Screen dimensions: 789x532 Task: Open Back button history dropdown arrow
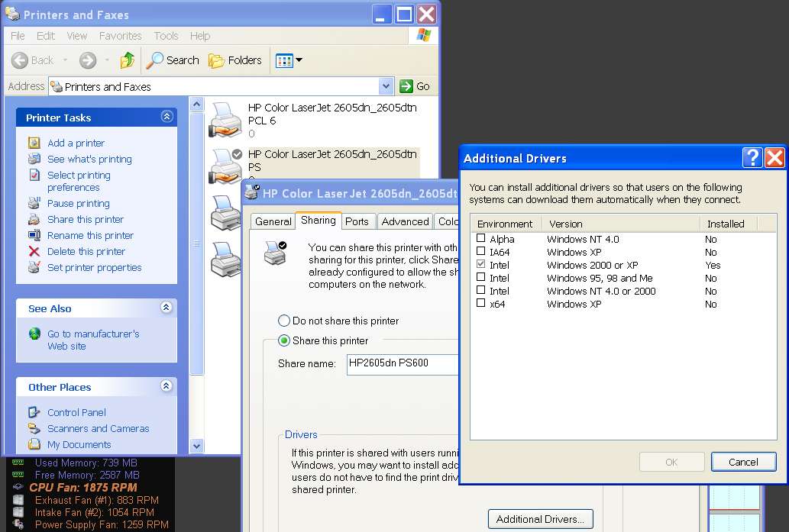(65, 60)
